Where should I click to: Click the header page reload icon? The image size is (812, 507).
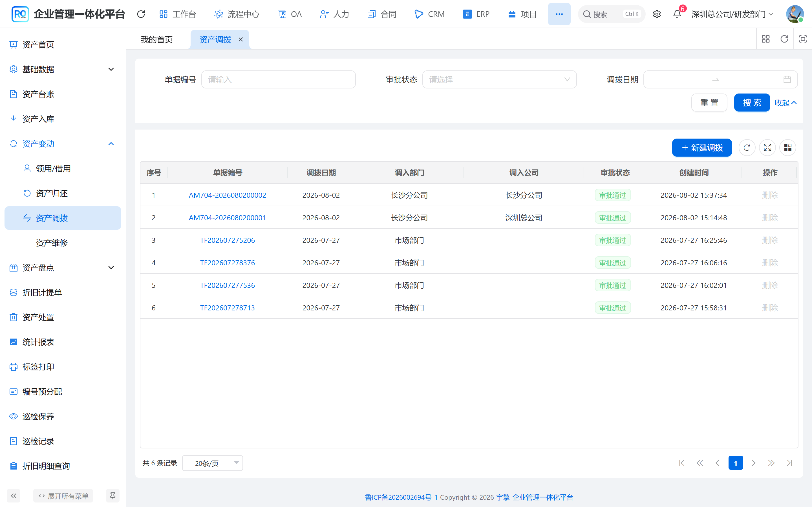pyautogui.click(x=141, y=14)
